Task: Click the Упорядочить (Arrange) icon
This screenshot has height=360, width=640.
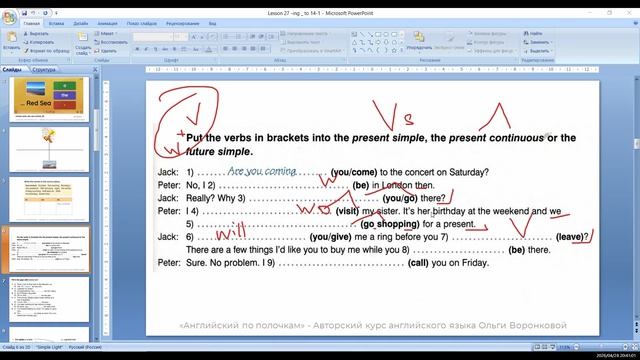Action: [419, 41]
